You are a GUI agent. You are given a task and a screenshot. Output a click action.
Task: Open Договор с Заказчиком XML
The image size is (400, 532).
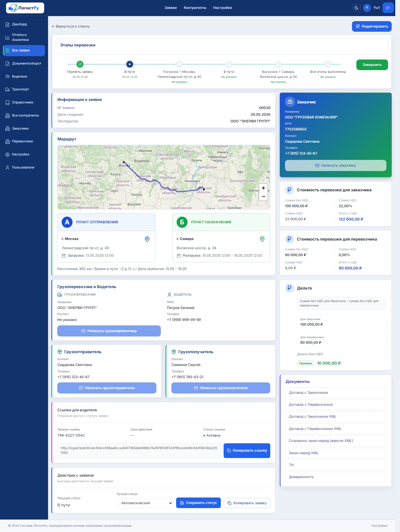pos(336,417)
